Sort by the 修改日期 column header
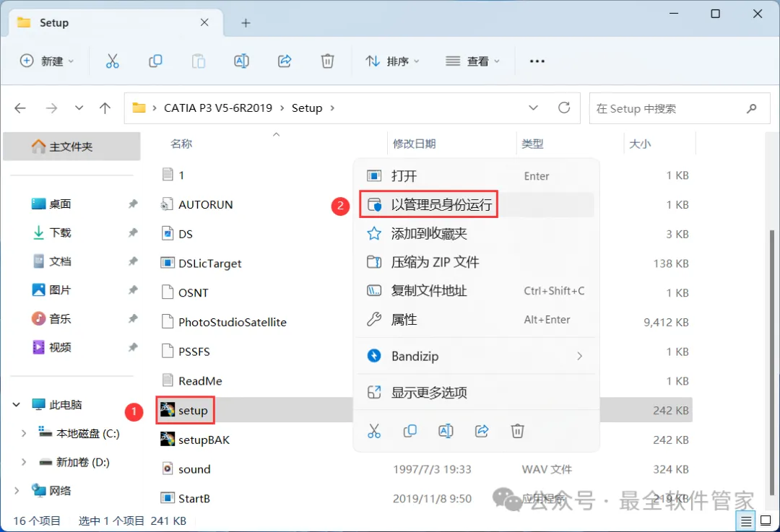780x532 pixels. tap(415, 144)
